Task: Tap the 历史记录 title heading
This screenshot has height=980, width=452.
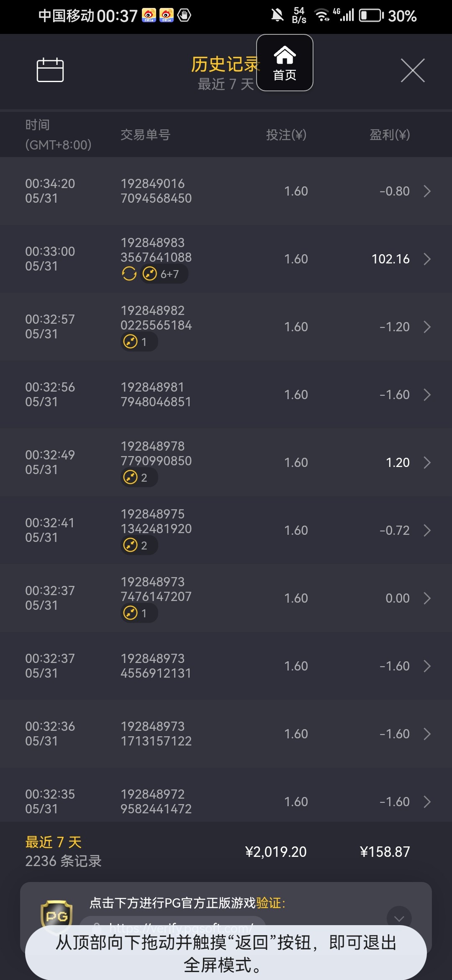Action: click(x=225, y=64)
